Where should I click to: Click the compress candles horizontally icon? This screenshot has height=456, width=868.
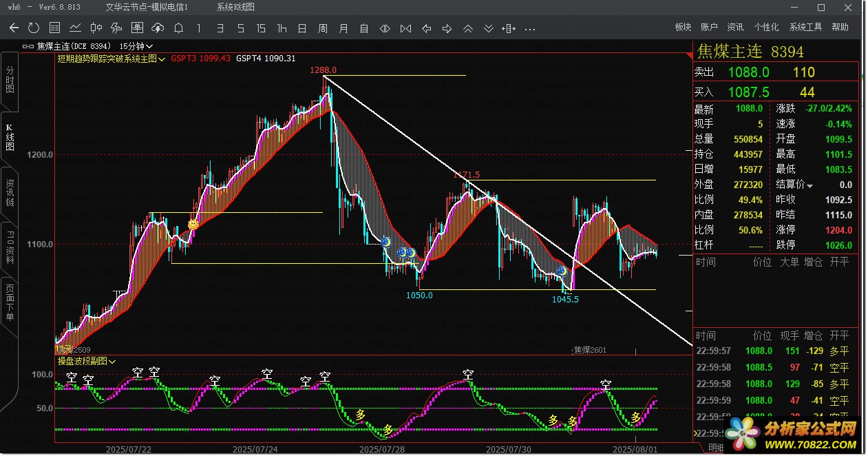point(385,28)
